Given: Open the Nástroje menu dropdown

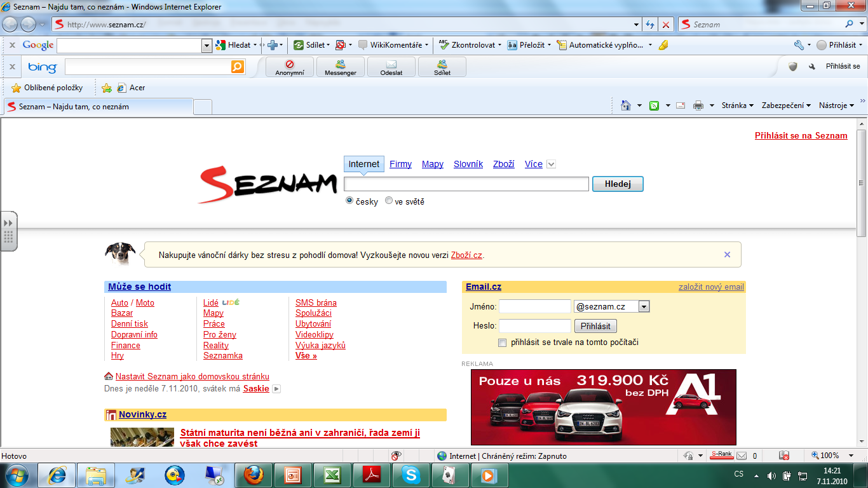Looking at the screenshot, I should (x=837, y=105).
